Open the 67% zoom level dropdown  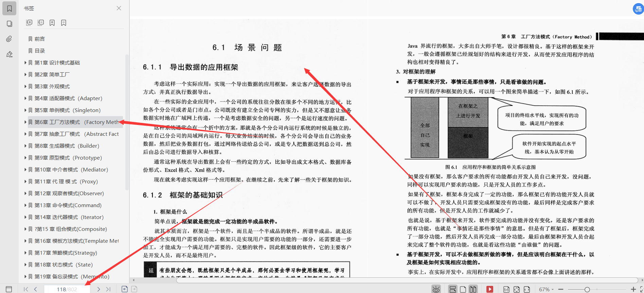coord(546,289)
